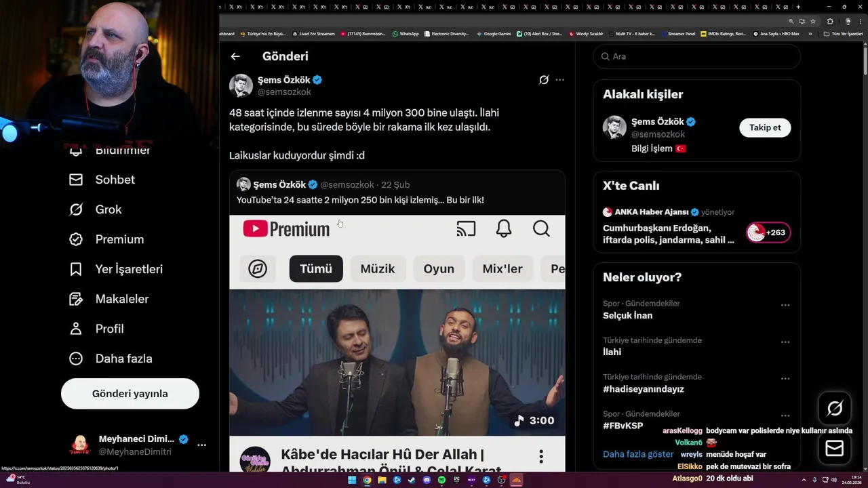Screen dimensions: 868x488
Task: Open Chrome from the Windows taskbar
Action: (x=367, y=480)
